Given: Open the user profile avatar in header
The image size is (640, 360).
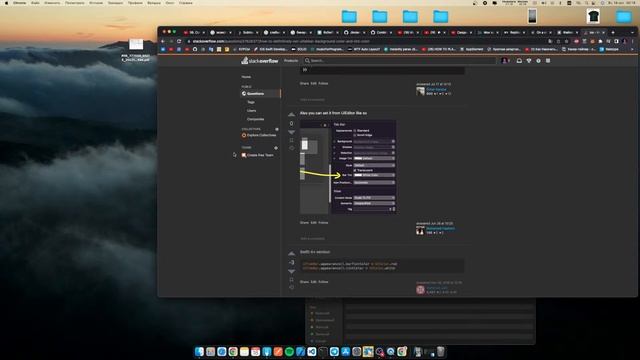Looking at the screenshot, I should (504, 60).
